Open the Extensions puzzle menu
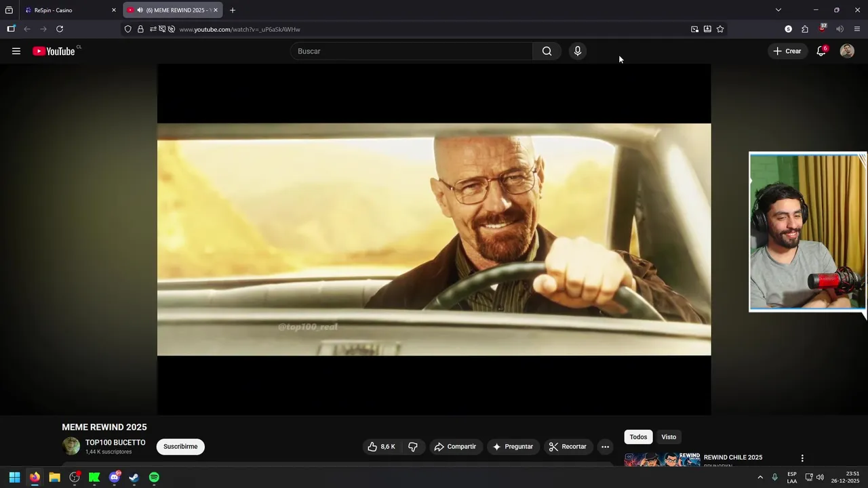This screenshot has height=488, width=868. click(x=805, y=29)
